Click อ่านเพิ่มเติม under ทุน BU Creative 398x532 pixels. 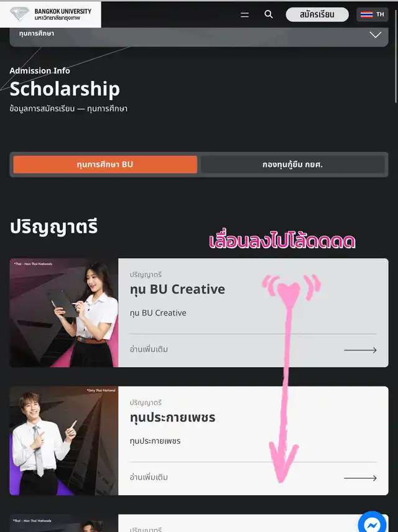(x=149, y=349)
